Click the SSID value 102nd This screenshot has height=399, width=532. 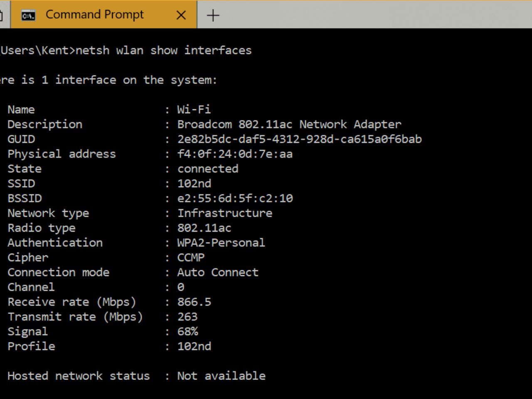194,184
